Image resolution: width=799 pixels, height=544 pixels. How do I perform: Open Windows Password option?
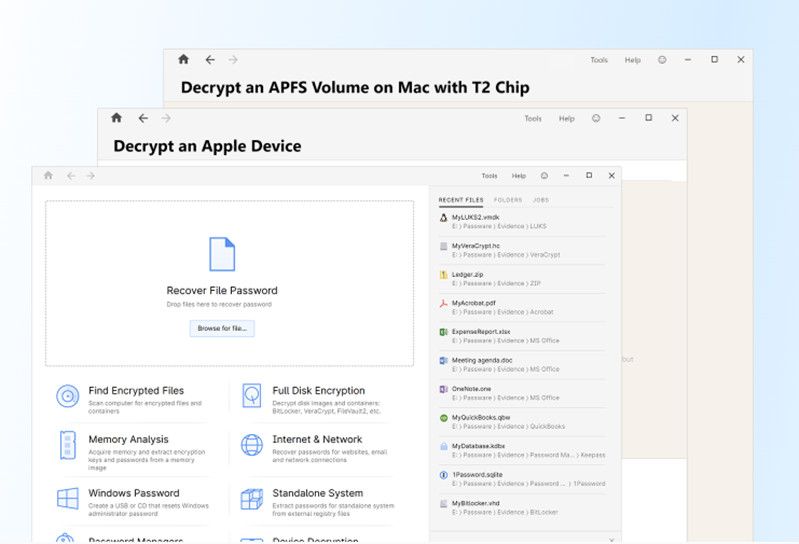coord(134,493)
